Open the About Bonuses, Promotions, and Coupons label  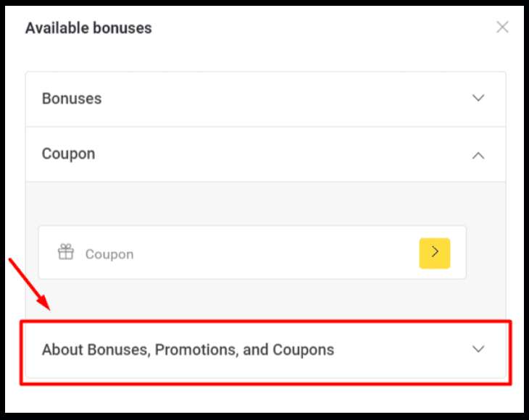(x=188, y=350)
